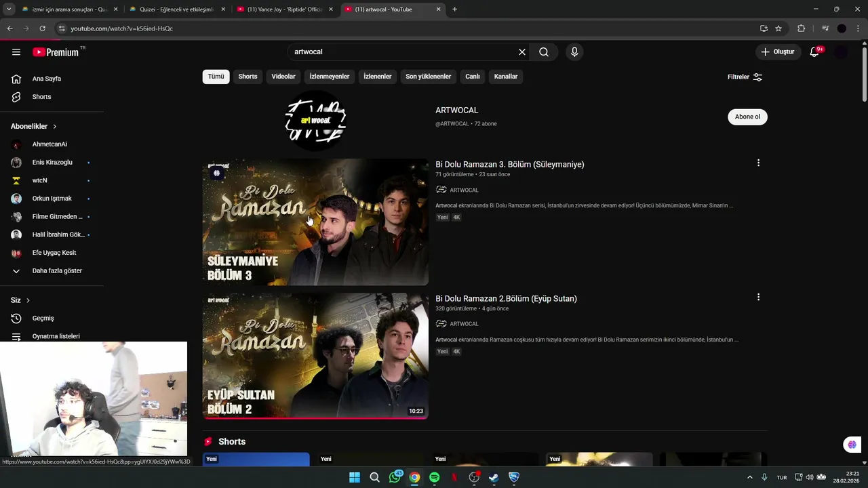Viewport: 868px width, 488px height.
Task: Open the YouTube hamburger guide menu
Action: tap(16, 52)
